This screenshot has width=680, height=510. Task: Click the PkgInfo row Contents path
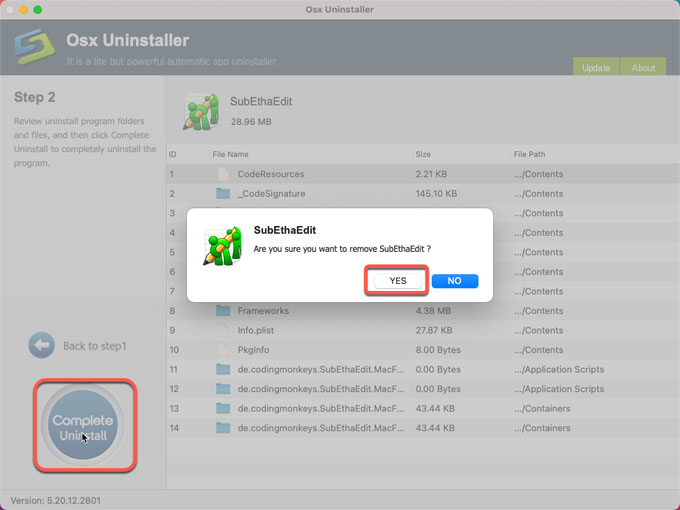538,350
